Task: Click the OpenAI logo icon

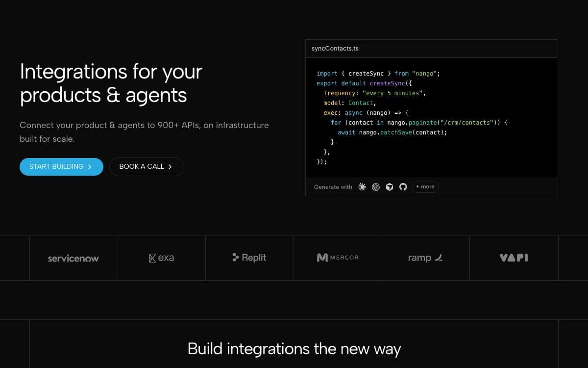Action: point(376,187)
